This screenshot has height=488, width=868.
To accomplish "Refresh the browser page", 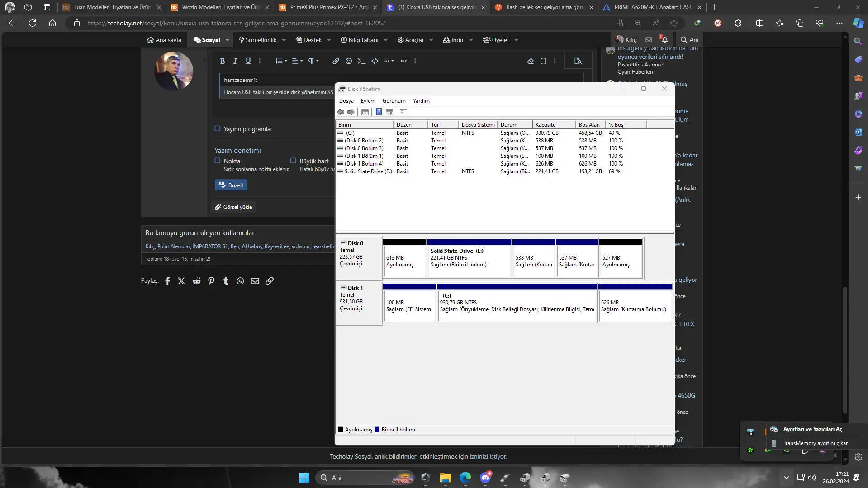I will [33, 23].
